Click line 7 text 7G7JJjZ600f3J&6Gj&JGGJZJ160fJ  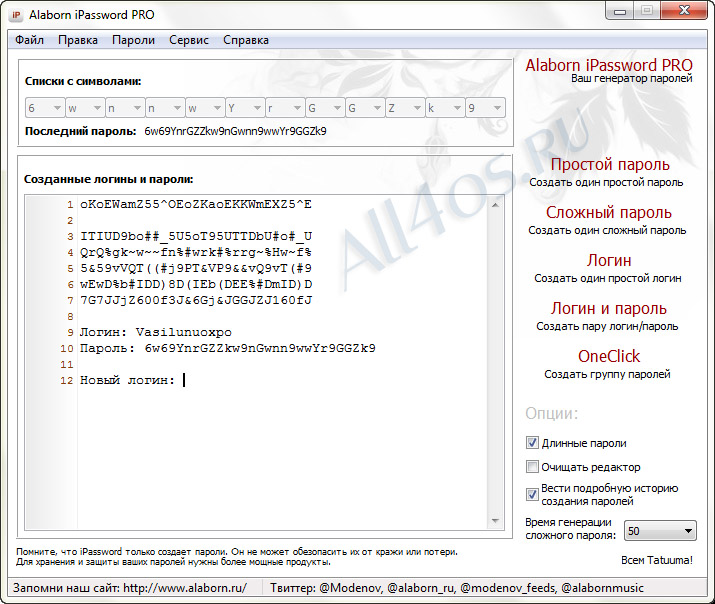[x=196, y=300]
